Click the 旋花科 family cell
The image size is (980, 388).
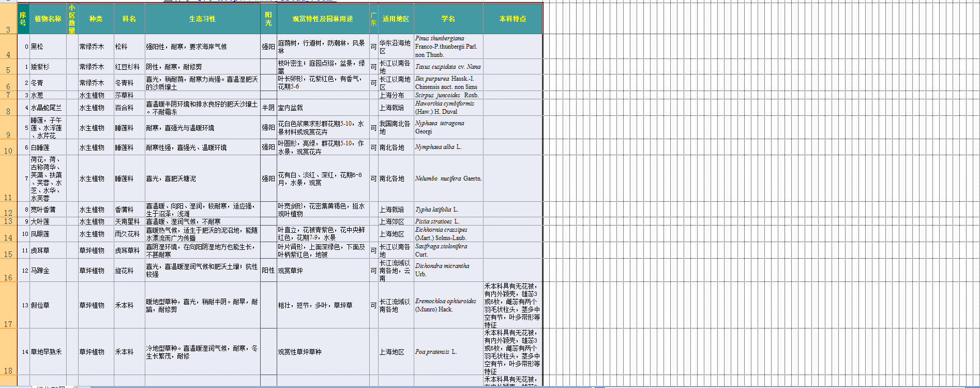pos(129,271)
